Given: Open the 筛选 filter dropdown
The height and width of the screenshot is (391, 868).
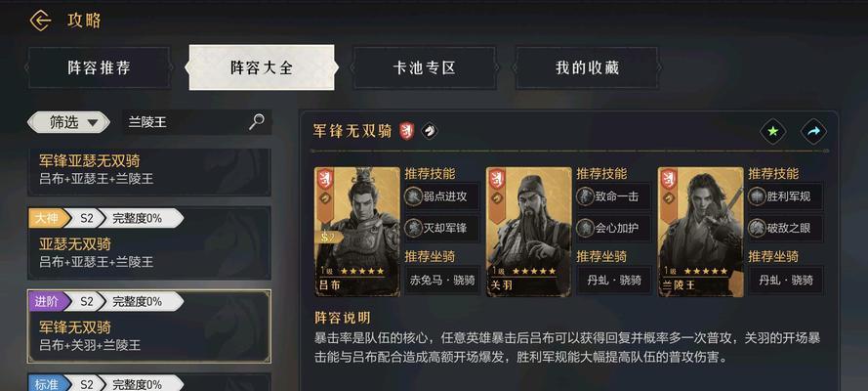Looking at the screenshot, I should pyautogui.click(x=68, y=122).
